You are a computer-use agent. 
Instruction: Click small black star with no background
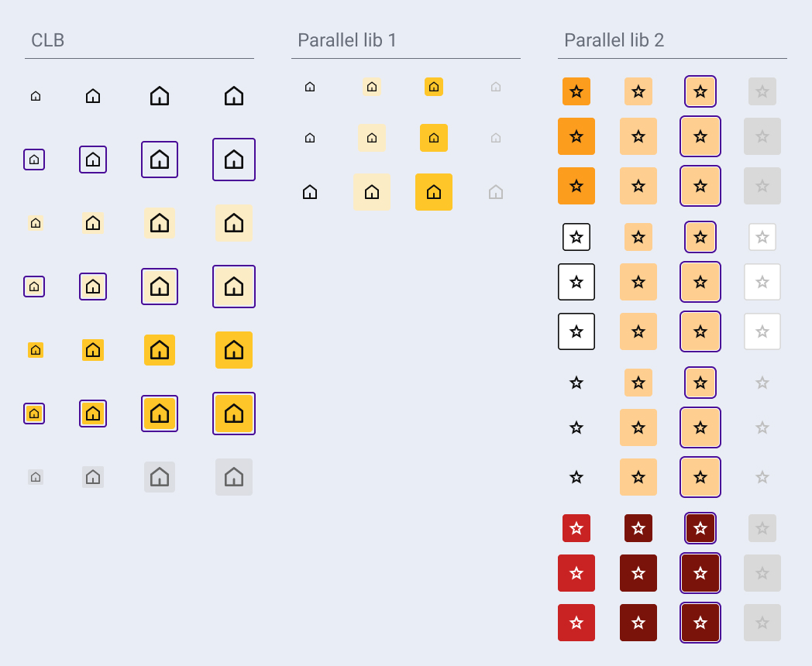click(576, 383)
